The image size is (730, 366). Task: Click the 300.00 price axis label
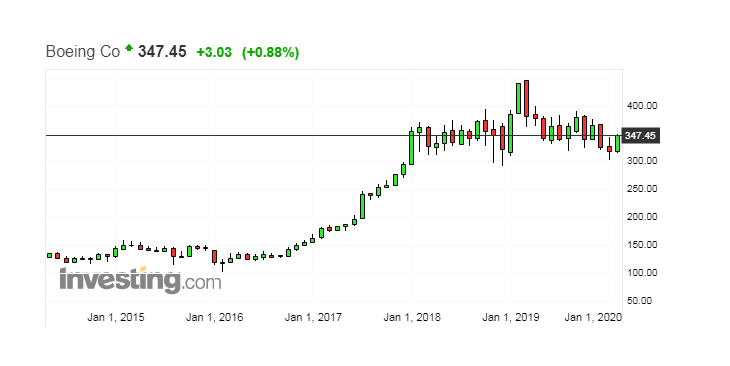click(642, 161)
